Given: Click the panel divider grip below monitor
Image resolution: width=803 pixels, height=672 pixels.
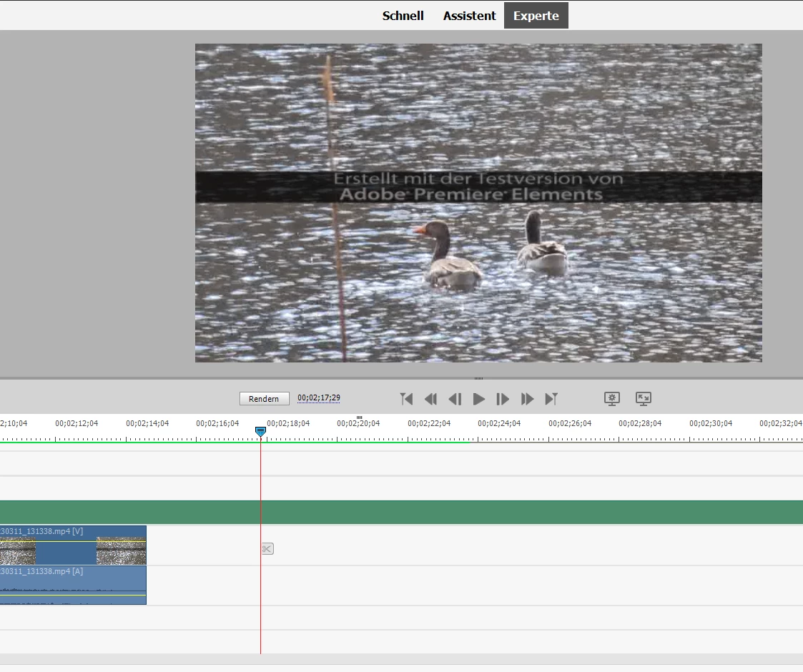Looking at the screenshot, I should pyautogui.click(x=479, y=378).
